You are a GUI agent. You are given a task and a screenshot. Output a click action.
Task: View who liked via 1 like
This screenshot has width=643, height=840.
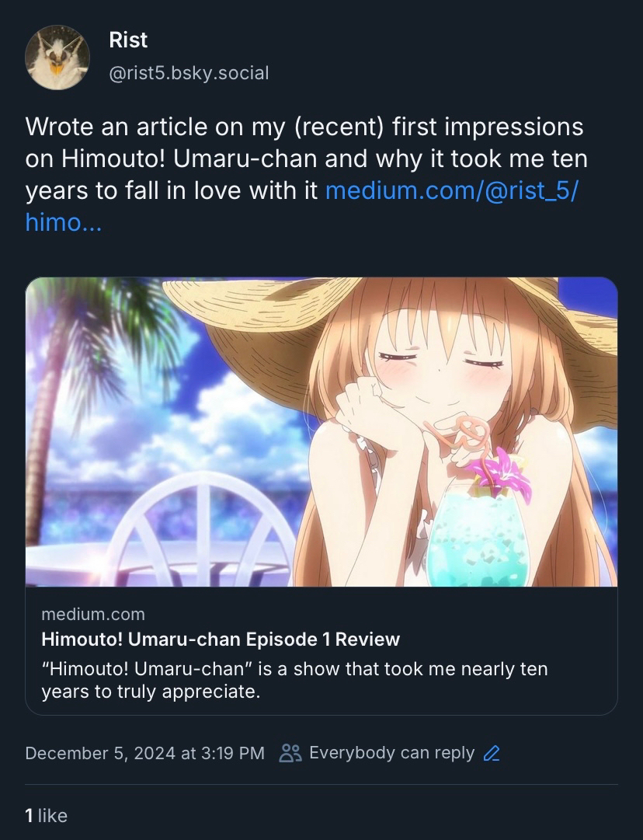point(46,816)
